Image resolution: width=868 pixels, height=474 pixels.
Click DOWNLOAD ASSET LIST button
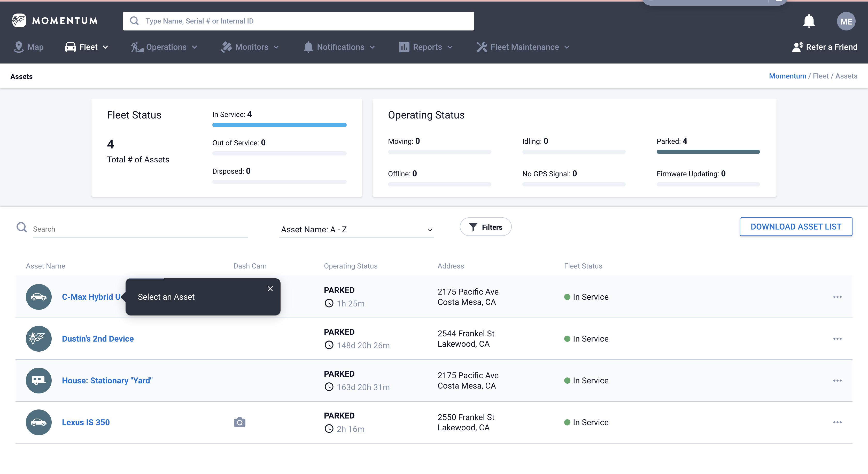[x=796, y=227]
